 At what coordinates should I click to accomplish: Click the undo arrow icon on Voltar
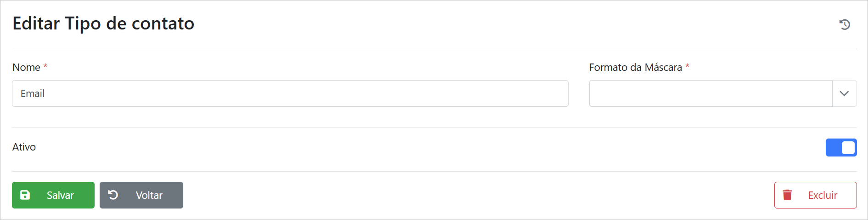(113, 195)
